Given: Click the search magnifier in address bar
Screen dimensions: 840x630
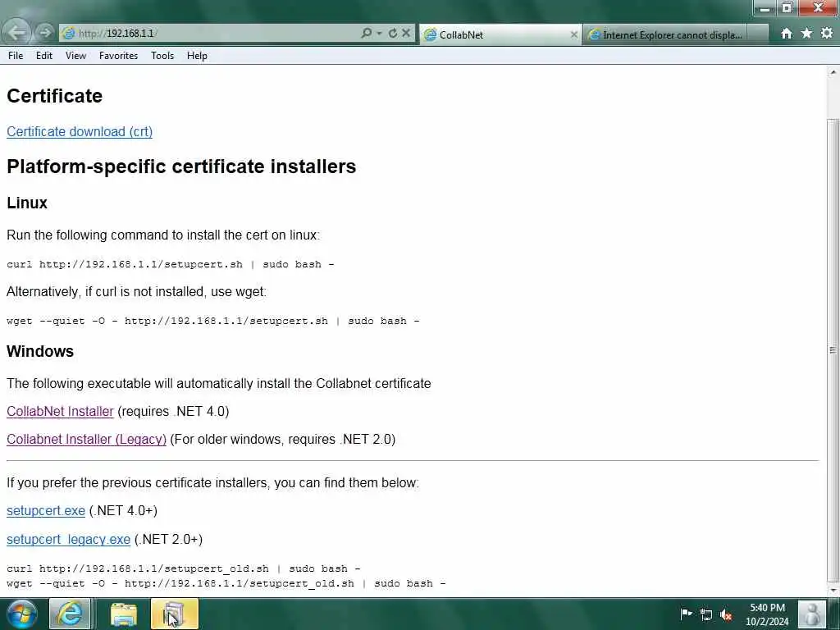Looking at the screenshot, I should (366, 33).
